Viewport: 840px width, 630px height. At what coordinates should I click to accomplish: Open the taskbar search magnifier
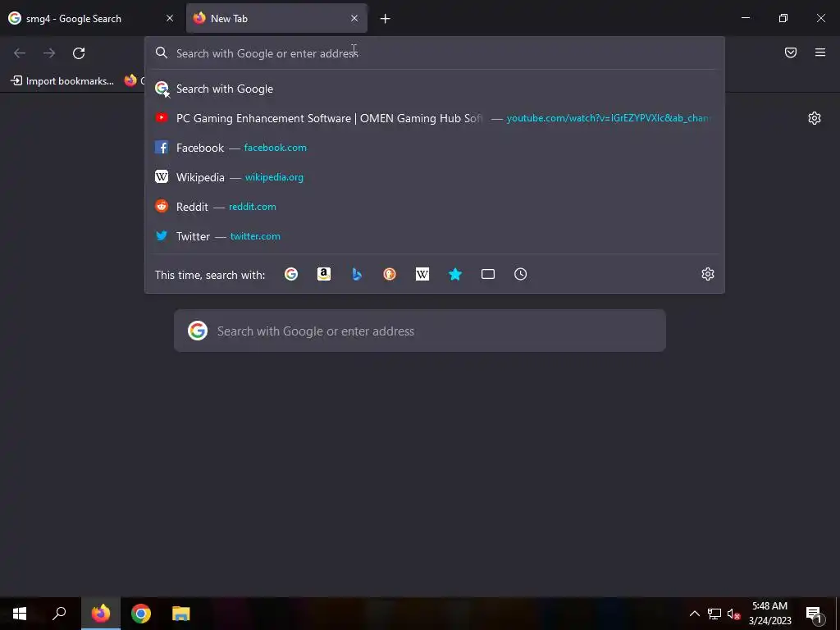pos(59,614)
